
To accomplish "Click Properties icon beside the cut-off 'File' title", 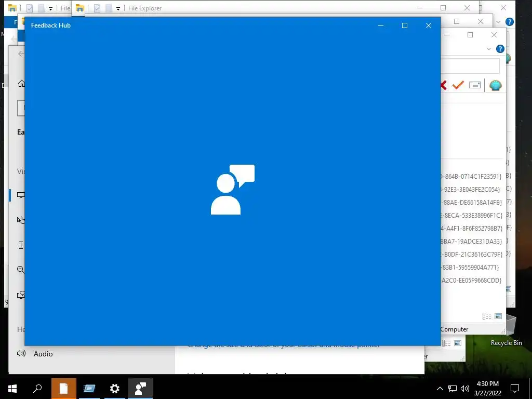I will point(30,8).
